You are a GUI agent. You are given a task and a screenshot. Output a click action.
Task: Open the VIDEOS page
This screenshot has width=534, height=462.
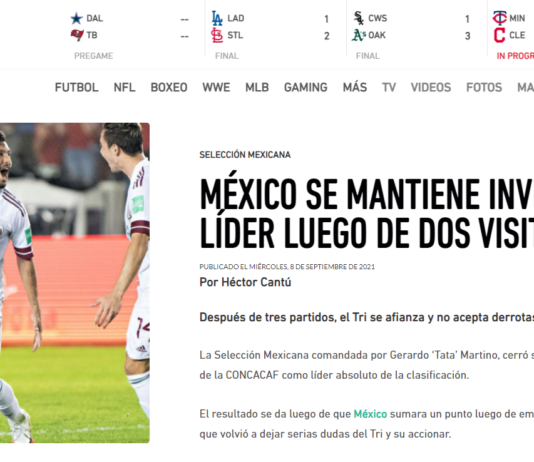click(431, 87)
